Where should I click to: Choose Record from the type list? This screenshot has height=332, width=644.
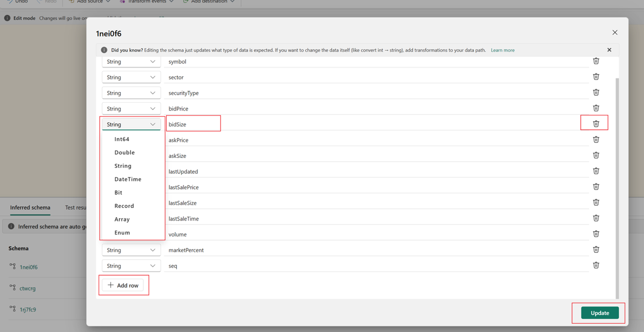click(132, 206)
